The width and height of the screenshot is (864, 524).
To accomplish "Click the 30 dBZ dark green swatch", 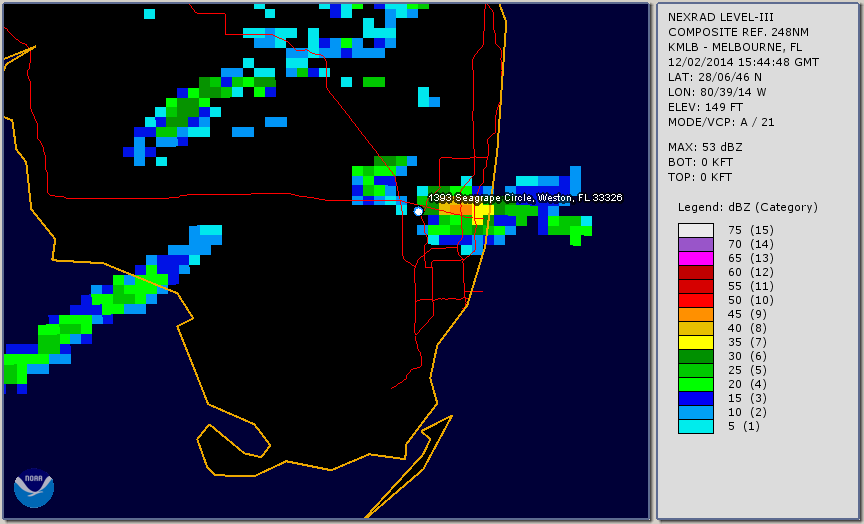I will coord(696,356).
